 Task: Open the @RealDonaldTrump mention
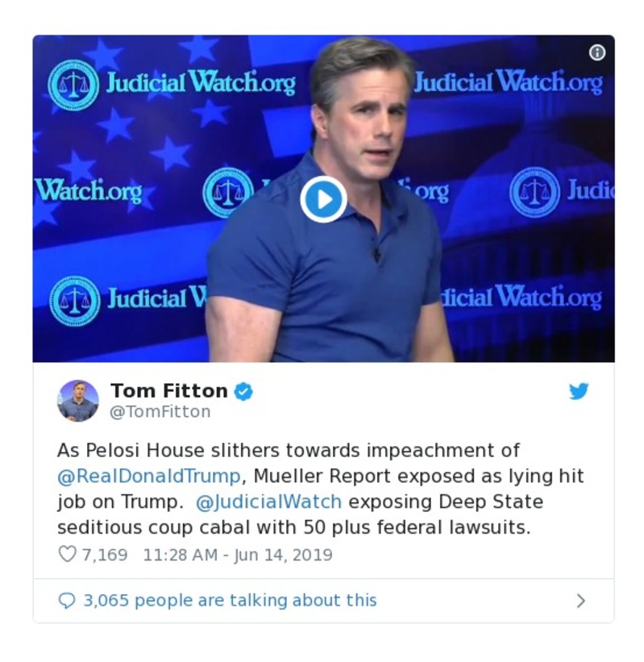[x=149, y=477]
